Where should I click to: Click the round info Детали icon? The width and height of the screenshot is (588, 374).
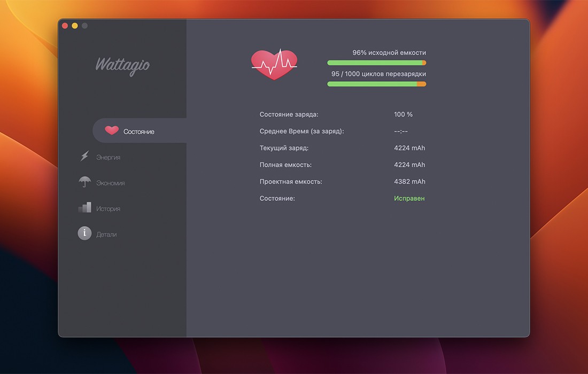coord(84,233)
